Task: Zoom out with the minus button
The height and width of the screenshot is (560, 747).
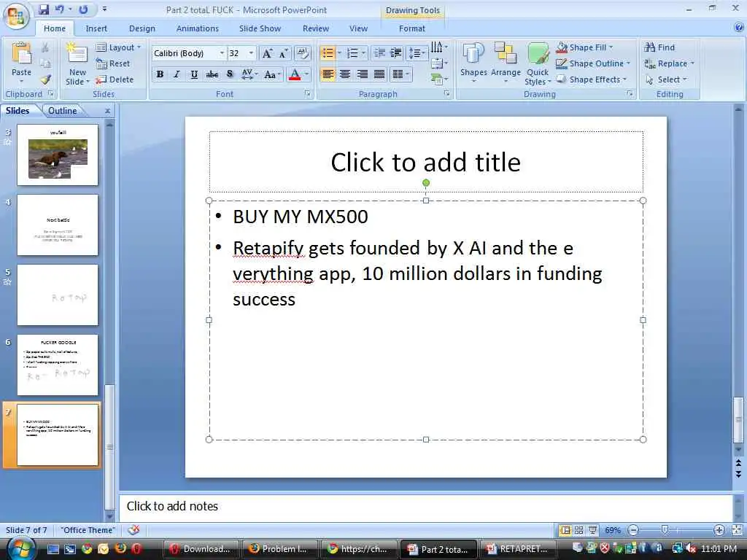Action: click(x=633, y=530)
